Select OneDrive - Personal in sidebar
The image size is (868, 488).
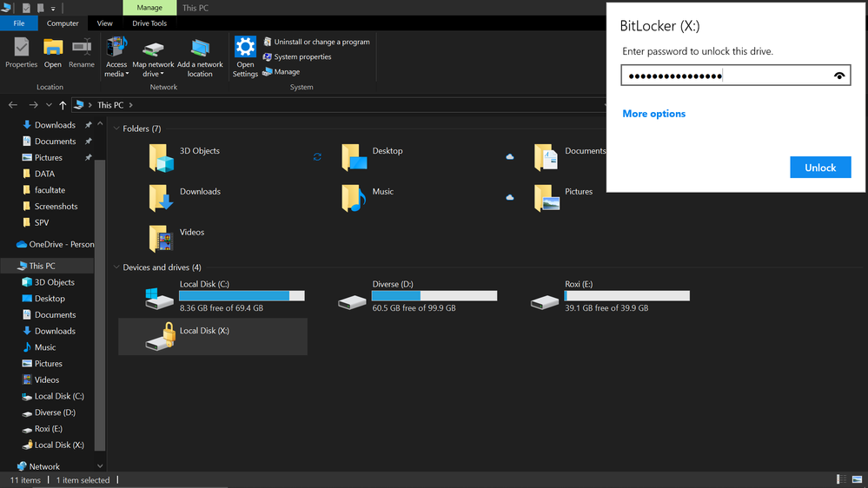pyautogui.click(x=56, y=244)
